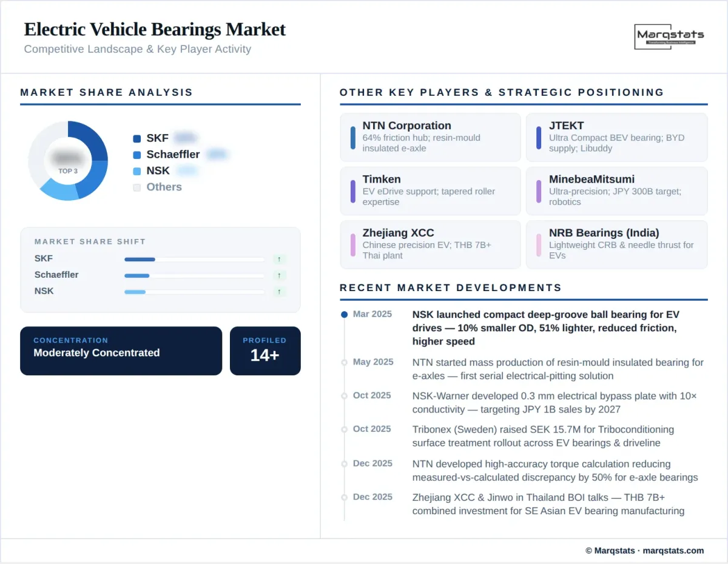This screenshot has height=564, width=728.
Task: Click the SKF market share shift bar
Action: [x=140, y=258]
